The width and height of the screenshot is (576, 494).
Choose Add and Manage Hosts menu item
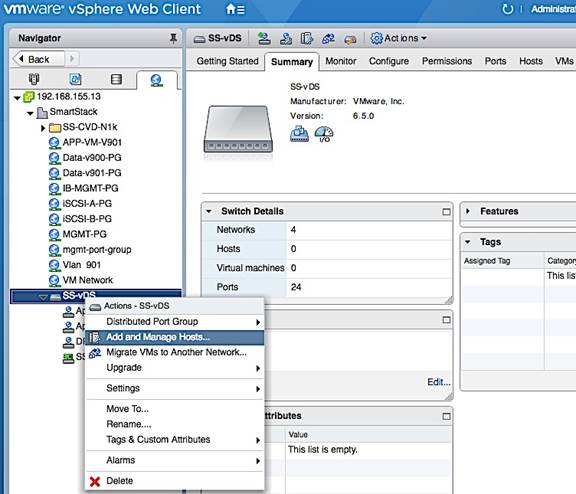pyautogui.click(x=175, y=337)
